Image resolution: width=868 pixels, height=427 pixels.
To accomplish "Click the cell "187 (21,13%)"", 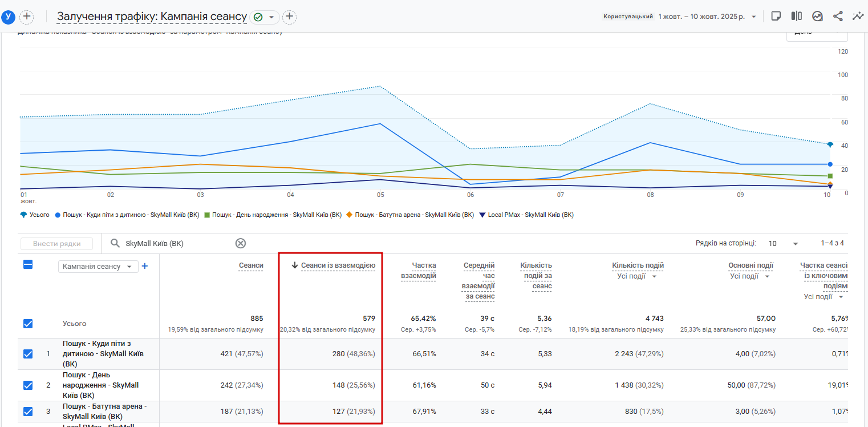I will (242, 412).
